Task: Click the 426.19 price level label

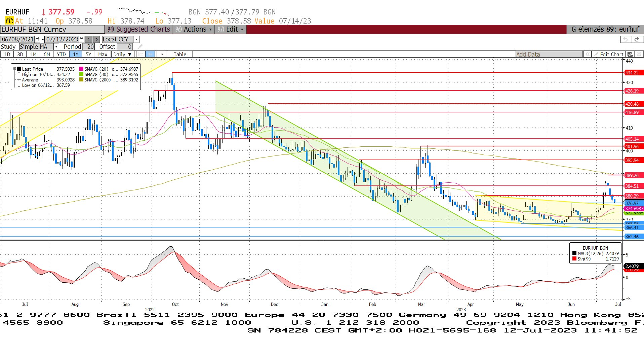Action: click(x=634, y=91)
